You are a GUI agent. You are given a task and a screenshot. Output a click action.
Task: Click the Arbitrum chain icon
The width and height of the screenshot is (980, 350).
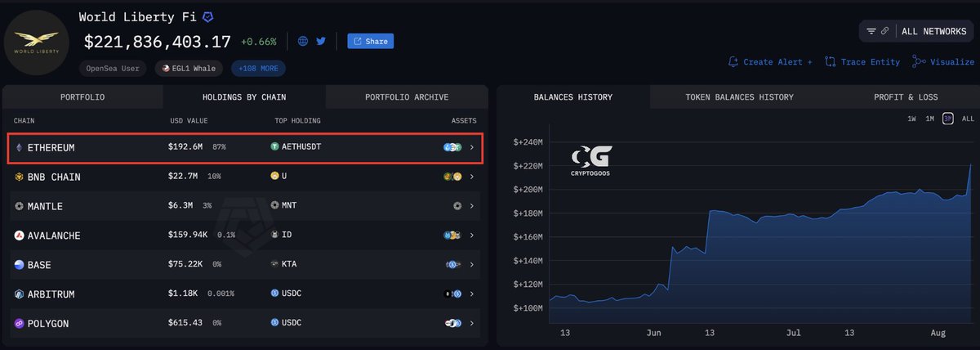pos(20,294)
